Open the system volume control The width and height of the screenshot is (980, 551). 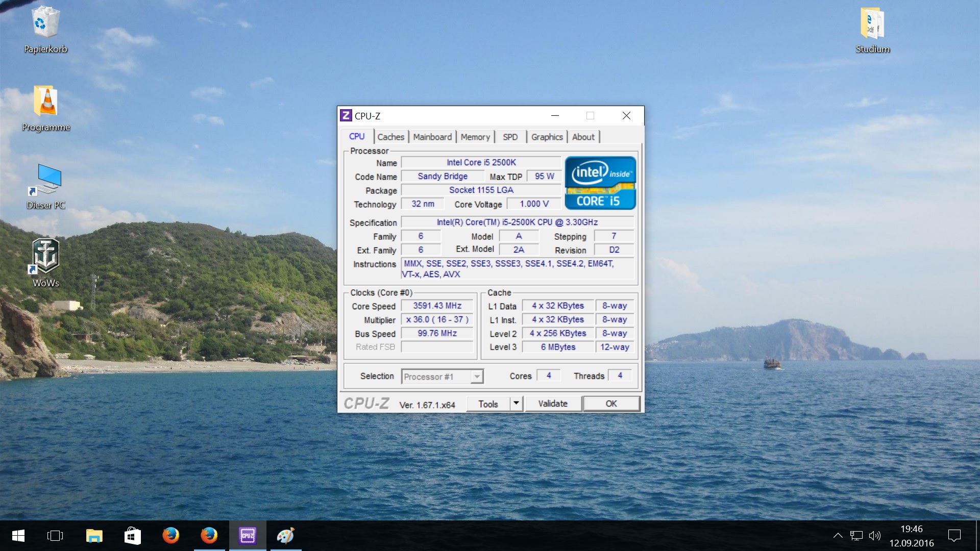coord(874,536)
